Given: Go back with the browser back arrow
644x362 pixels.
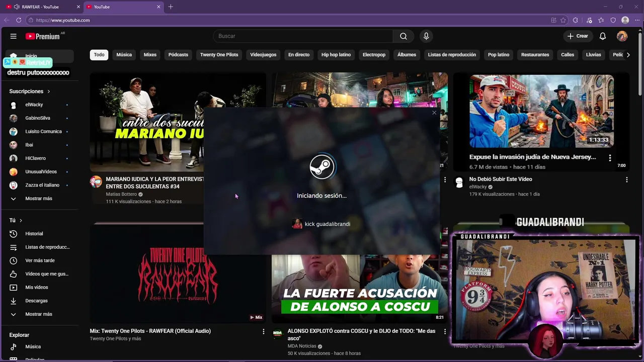Looking at the screenshot, I should pyautogui.click(x=7, y=20).
